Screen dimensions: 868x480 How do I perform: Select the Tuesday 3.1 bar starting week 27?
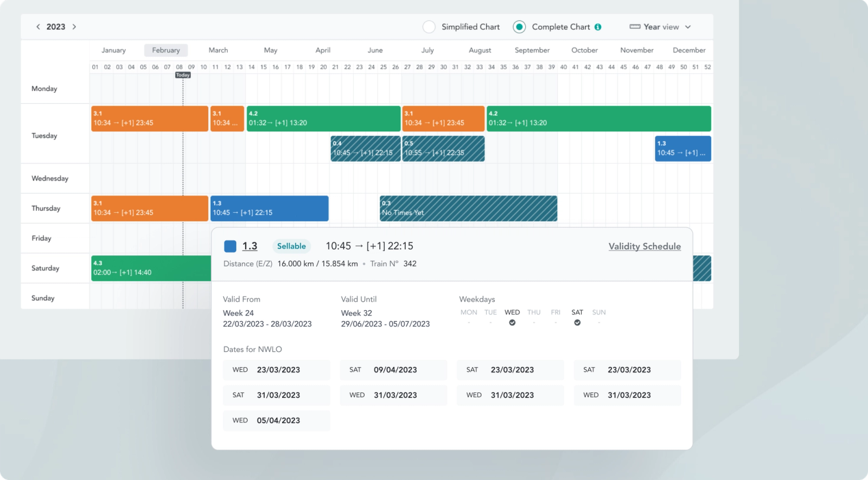(x=443, y=118)
